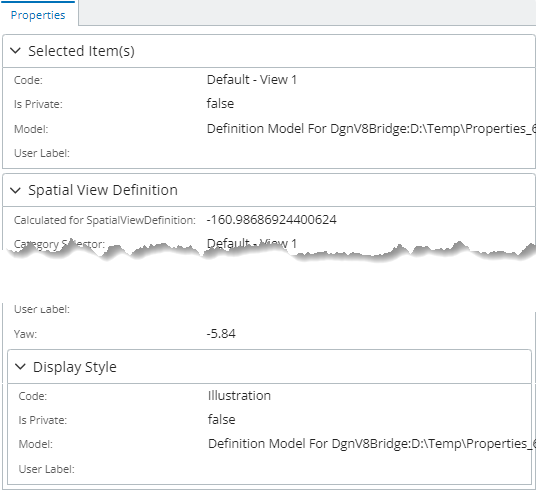Select the 'false' Is Private value in Selected Item(s)
Screen dimensions: 536x490
(220, 104)
